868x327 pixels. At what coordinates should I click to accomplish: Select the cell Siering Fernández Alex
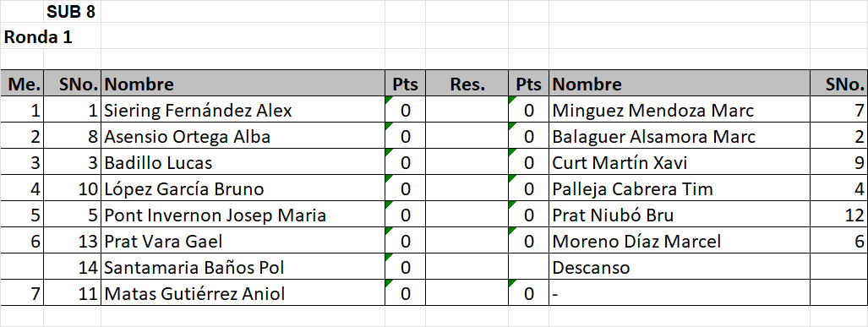[x=243, y=111]
